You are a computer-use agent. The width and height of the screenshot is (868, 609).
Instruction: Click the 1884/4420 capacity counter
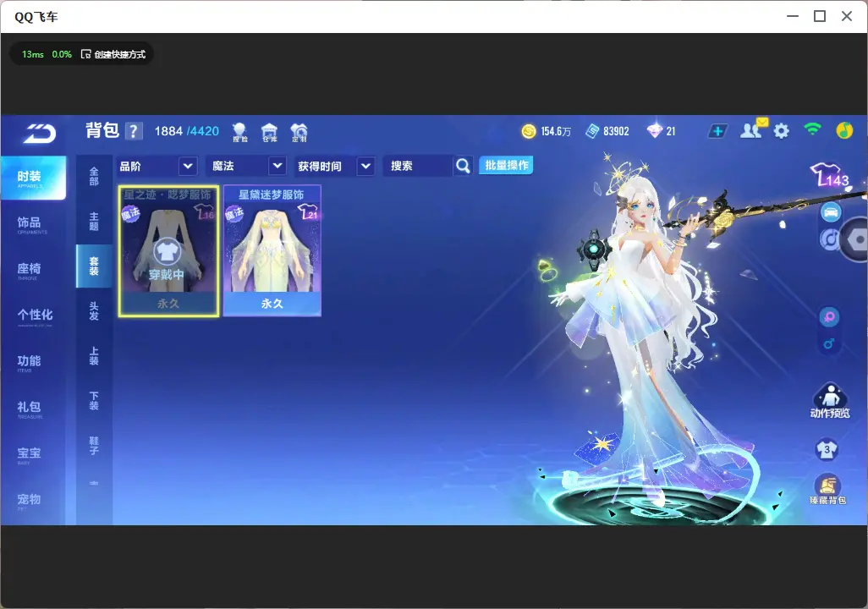coord(187,131)
